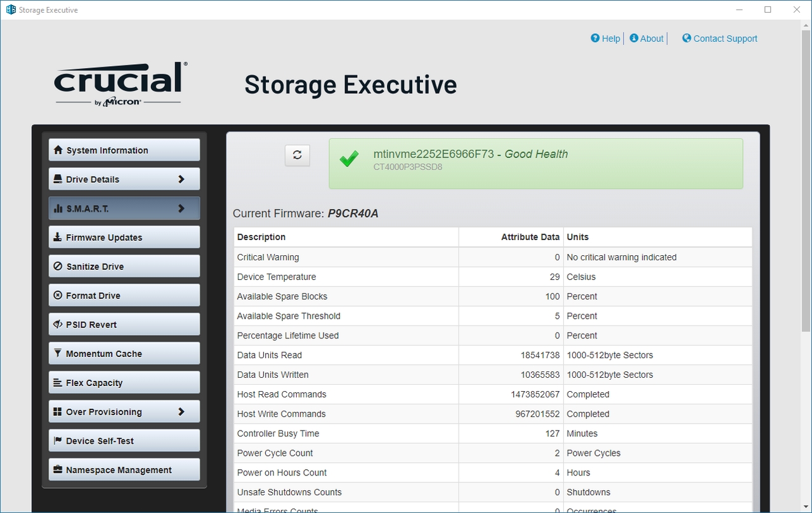Open System Information page
812x513 pixels.
coord(124,150)
